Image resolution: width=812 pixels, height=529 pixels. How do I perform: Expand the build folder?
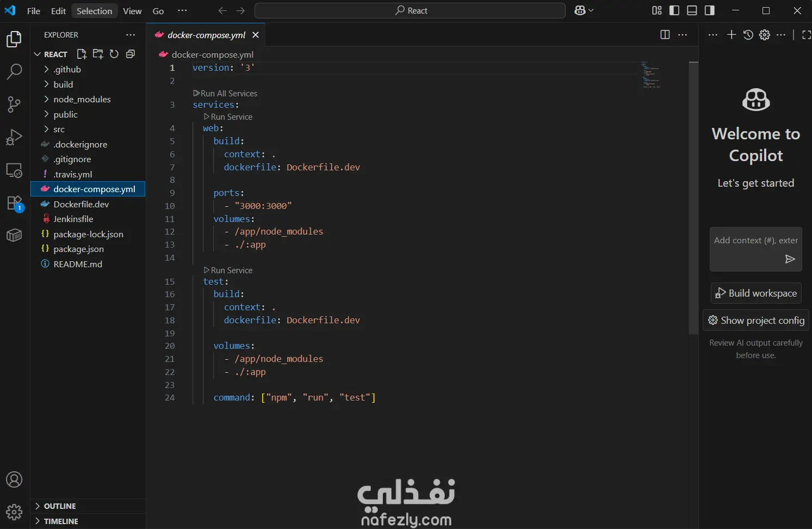click(88, 84)
